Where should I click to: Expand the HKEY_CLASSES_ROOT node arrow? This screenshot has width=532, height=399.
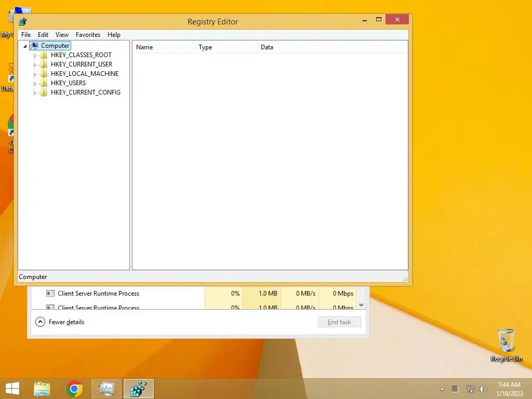tap(35, 55)
